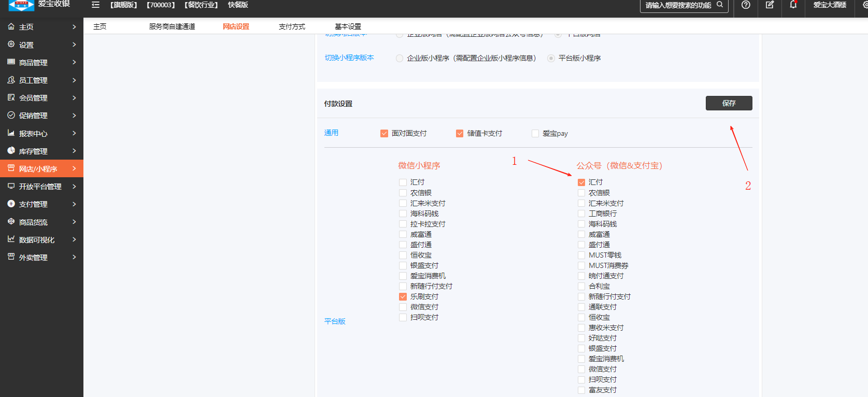Open 外卖管理 menu item
This screenshot has width=868, height=397.
[x=41, y=257]
